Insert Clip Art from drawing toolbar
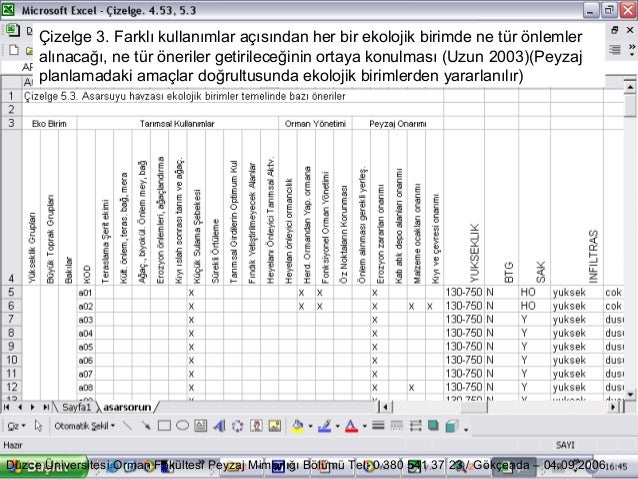Screen dimensions: 638x479 tap(256, 426)
